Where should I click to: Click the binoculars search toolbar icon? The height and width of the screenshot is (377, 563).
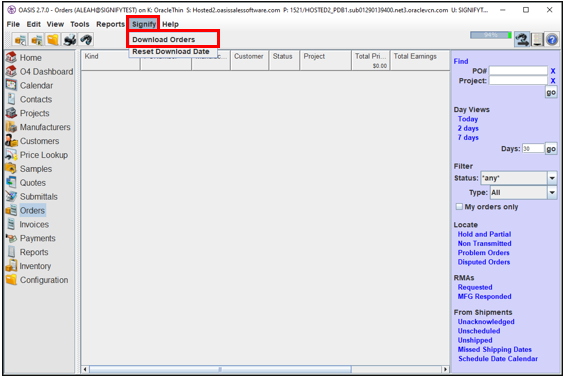coord(86,39)
